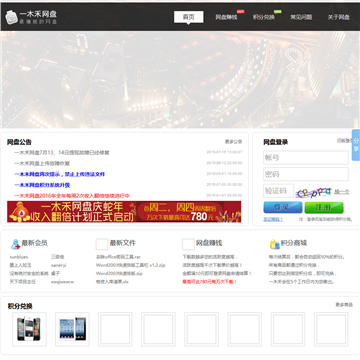Open the iPad product thumbnail

pyautogui.click(x=72, y=329)
